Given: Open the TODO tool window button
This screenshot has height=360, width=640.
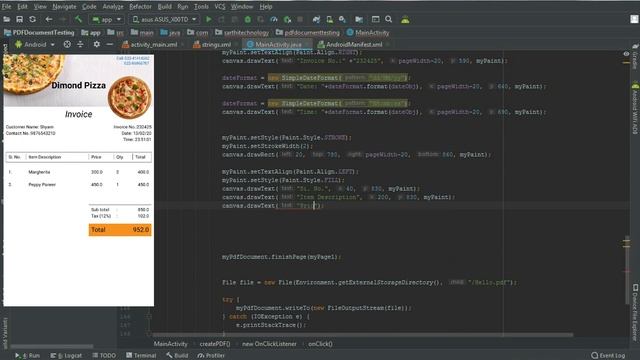Looking at the screenshot, I should 104,356.
